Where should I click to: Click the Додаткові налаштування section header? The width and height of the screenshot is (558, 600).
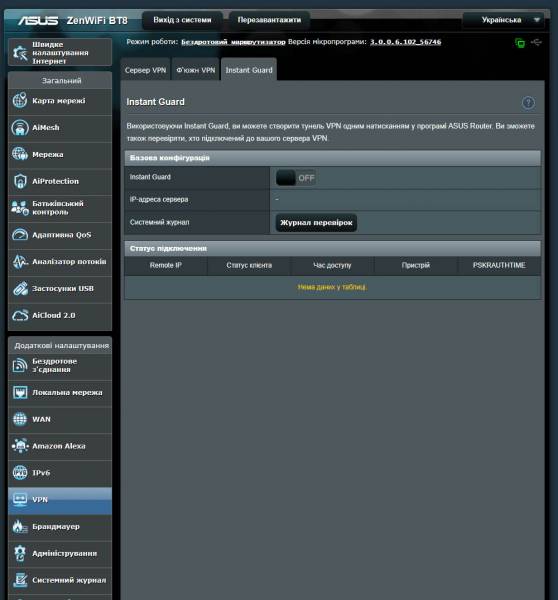tap(61, 346)
